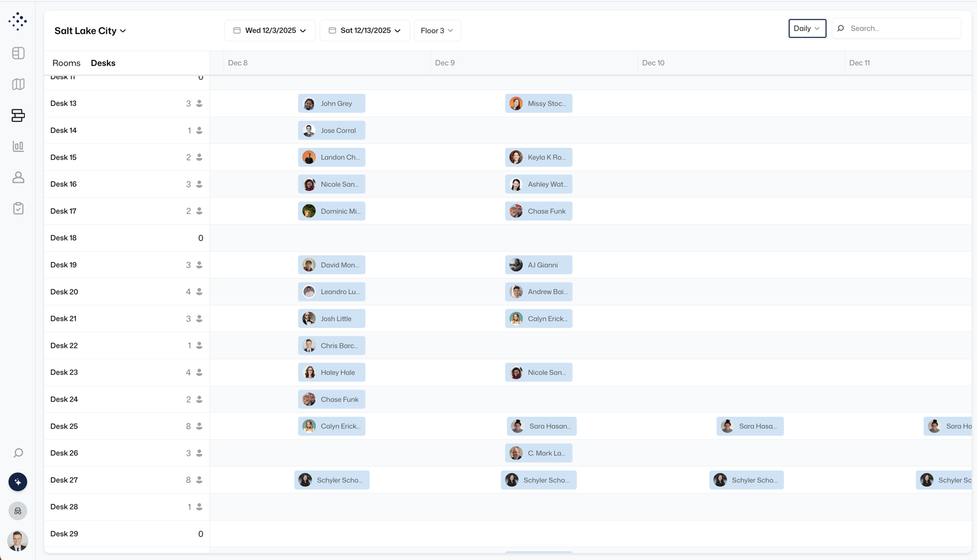Viewport: 977px width, 560px height.
Task: Select the clipboard tasks icon in sidebar
Action: (18, 208)
